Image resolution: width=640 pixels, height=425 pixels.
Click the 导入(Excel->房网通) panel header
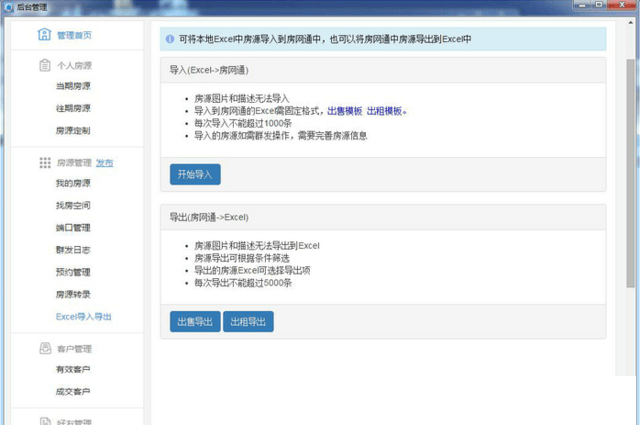click(x=383, y=70)
